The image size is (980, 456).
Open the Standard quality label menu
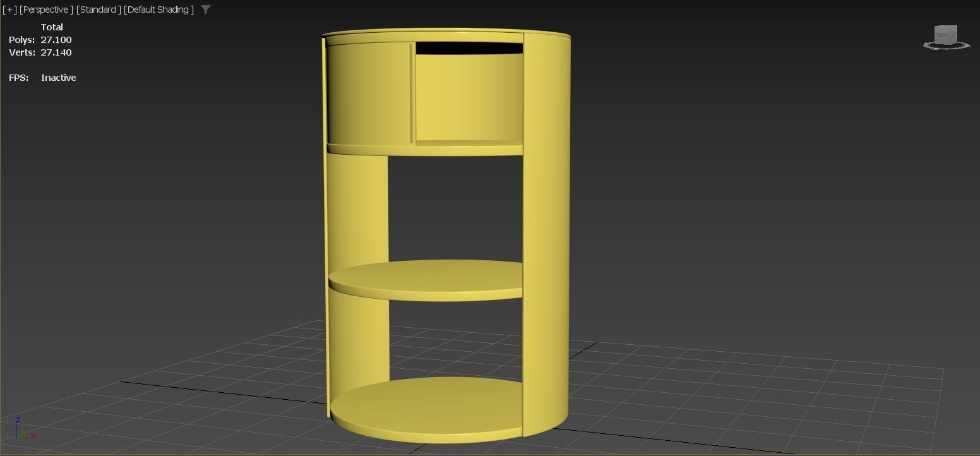coord(99,9)
